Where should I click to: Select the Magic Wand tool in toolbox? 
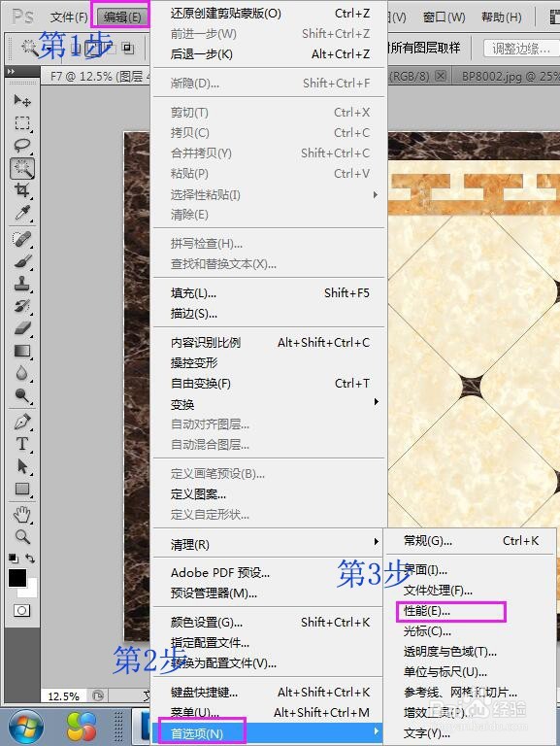(x=22, y=168)
